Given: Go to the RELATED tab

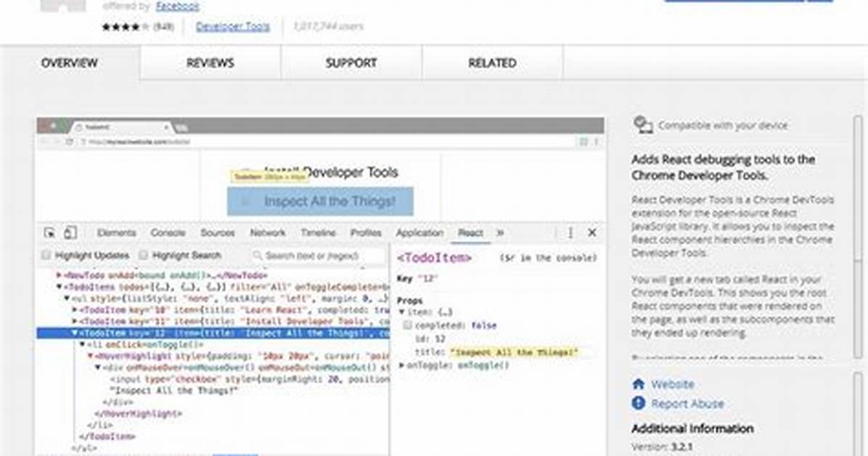Looking at the screenshot, I should pyautogui.click(x=492, y=63).
